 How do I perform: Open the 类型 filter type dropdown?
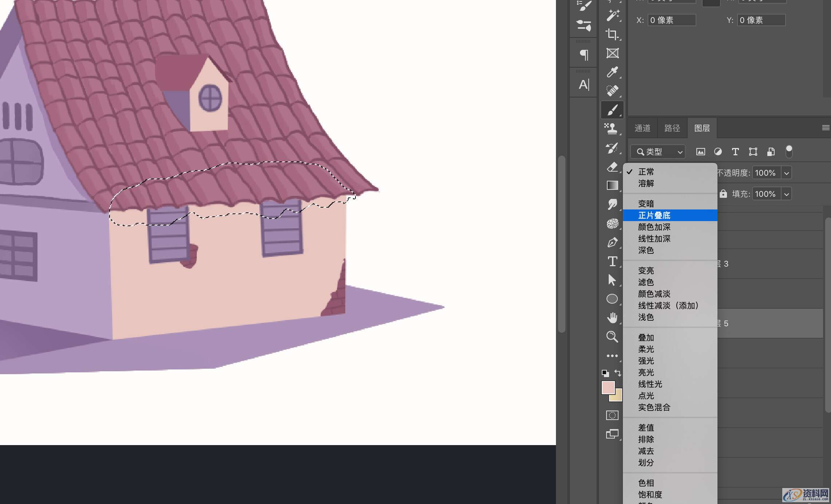click(x=658, y=152)
